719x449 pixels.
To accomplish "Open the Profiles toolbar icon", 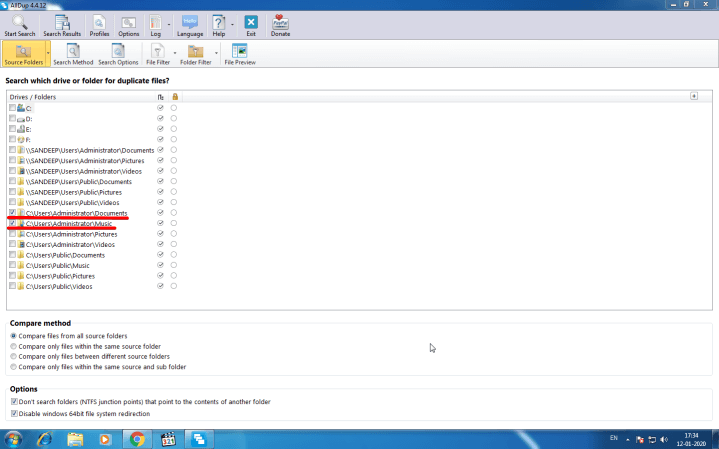I will pyautogui.click(x=99, y=26).
